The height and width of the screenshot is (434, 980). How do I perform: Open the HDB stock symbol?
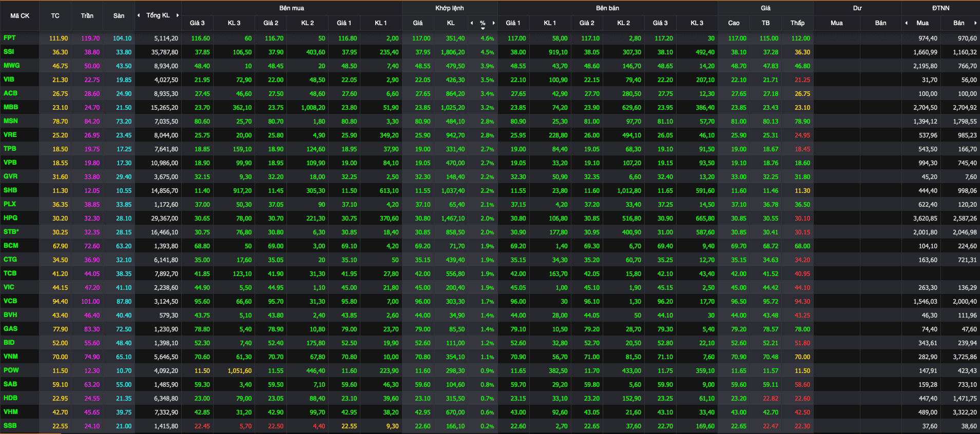pyautogui.click(x=10, y=398)
